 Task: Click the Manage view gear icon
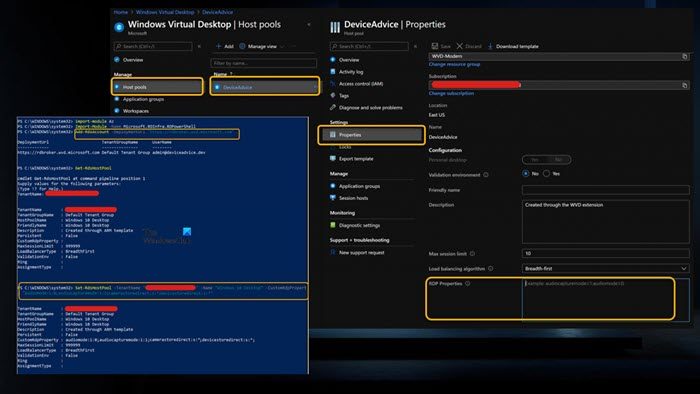(x=242, y=46)
